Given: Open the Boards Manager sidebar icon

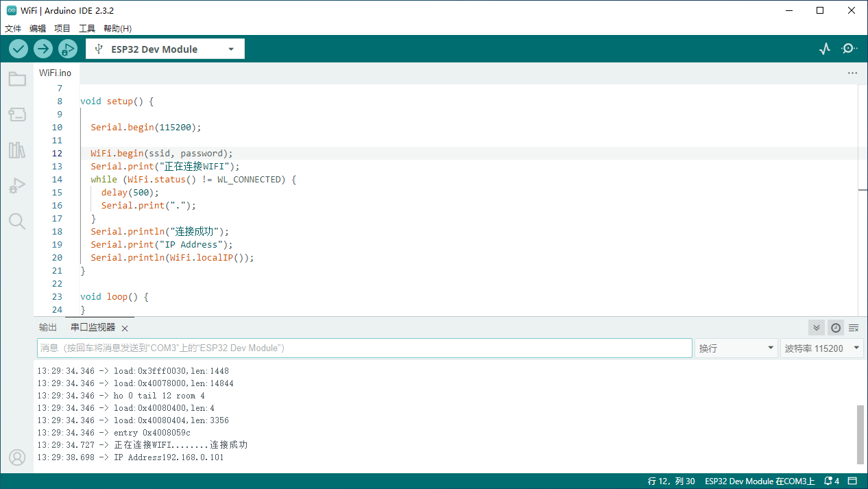Looking at the screenshot, I should point(17,115).
